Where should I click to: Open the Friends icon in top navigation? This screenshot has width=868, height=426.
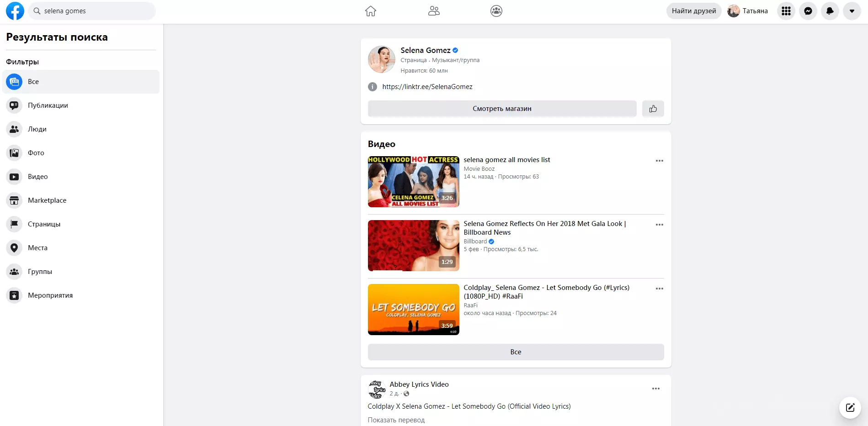click(x=434, y=11)
